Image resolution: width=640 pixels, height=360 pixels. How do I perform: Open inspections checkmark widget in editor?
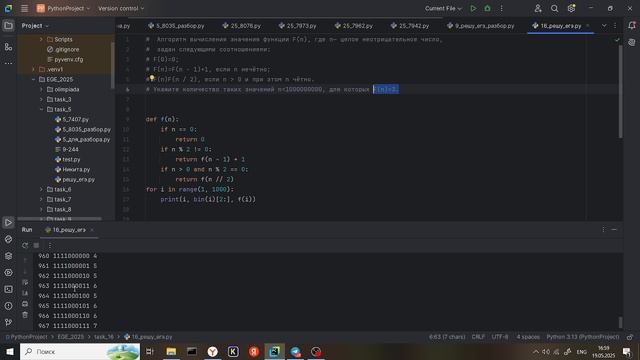click(617, 40)
